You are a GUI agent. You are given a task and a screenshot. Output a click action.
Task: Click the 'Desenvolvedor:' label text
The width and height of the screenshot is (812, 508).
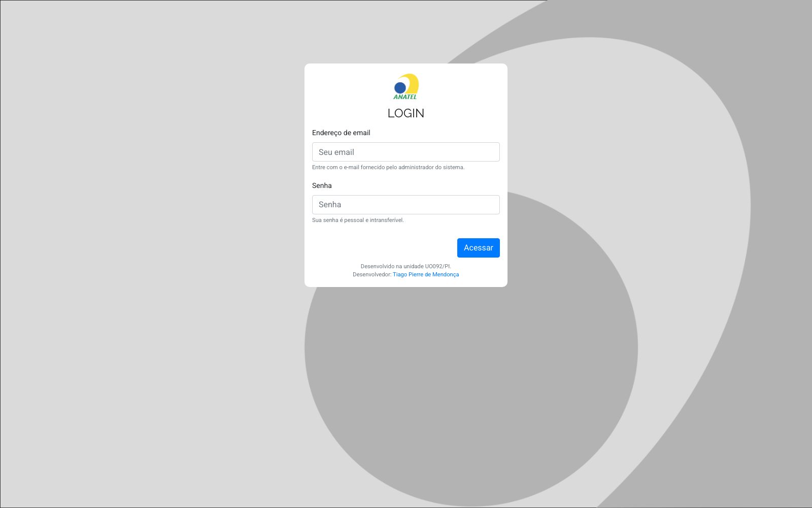click(372, 274)
